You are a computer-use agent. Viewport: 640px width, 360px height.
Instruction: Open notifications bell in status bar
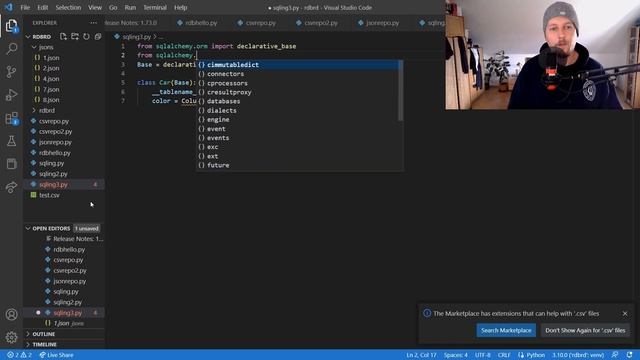pos(629,355)
